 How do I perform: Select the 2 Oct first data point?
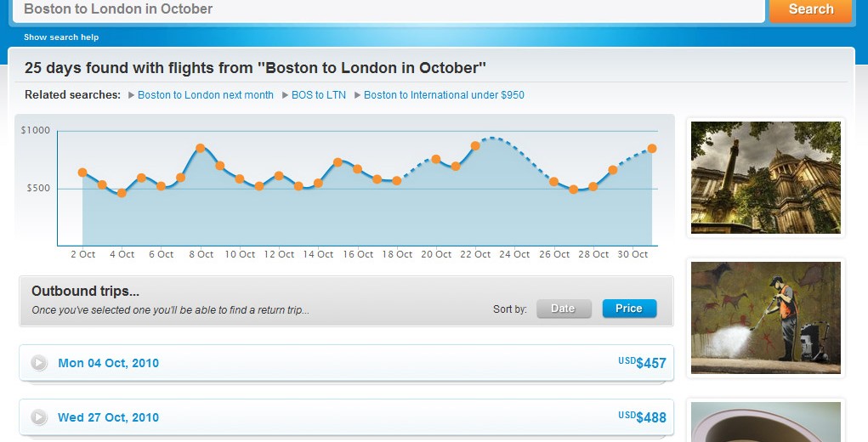[82, 173]
